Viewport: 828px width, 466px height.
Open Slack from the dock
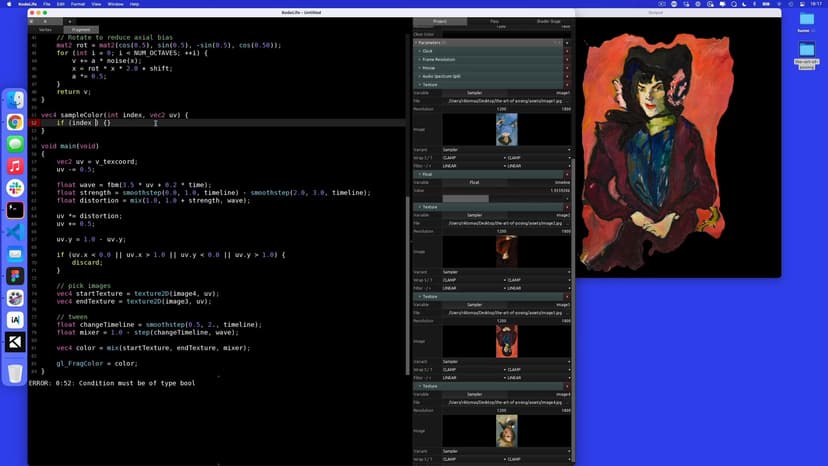[15, 188]
